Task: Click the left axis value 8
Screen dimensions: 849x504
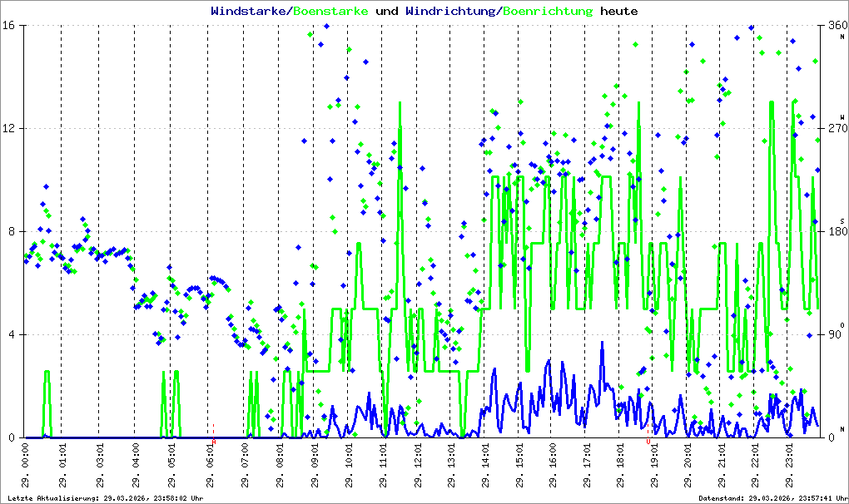Action: coord(17,232)
